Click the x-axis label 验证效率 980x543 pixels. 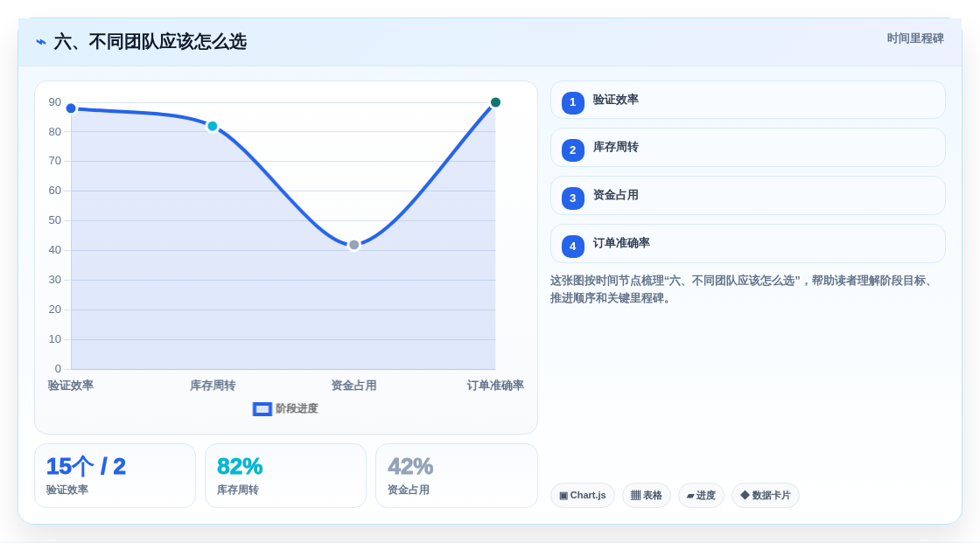(x=71, y=386)
